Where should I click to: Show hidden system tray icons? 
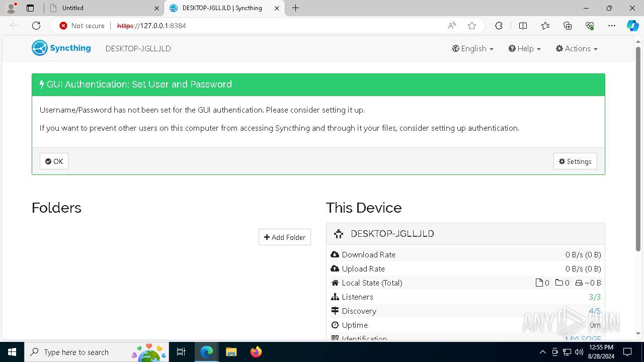coord(542,352)
